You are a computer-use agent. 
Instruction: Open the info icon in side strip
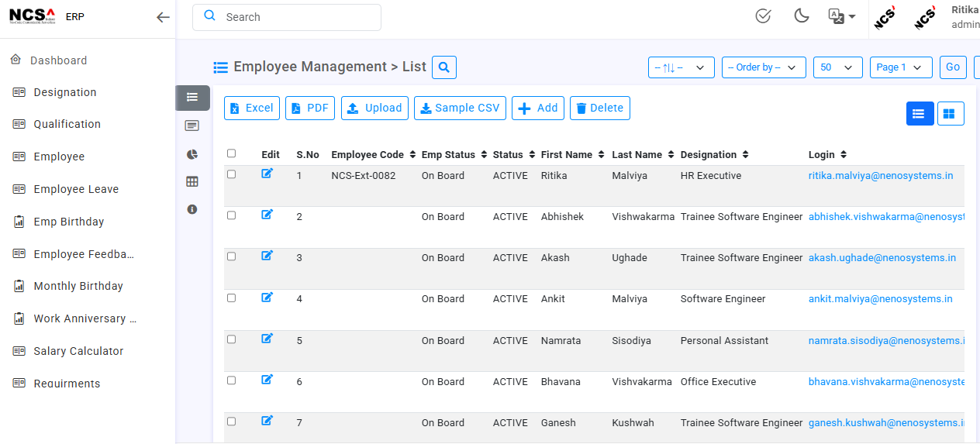[x=192, y=209]
